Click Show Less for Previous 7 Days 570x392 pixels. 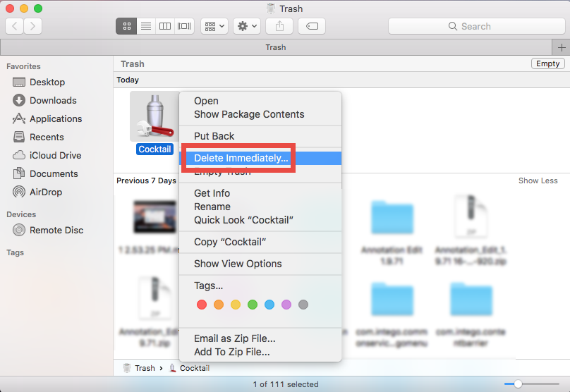[538, 180]
